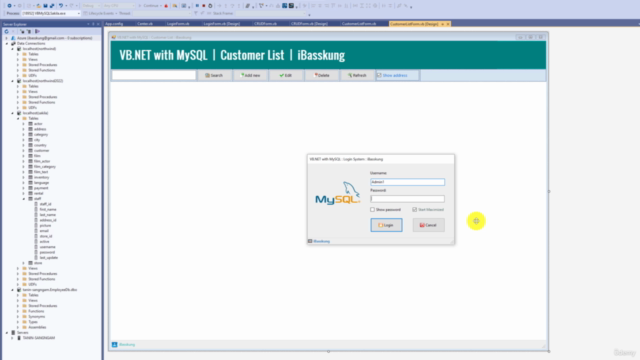Click the Data Connections icon
The image size is (640, 360).
pyautogui.click(x=13, y=43)
